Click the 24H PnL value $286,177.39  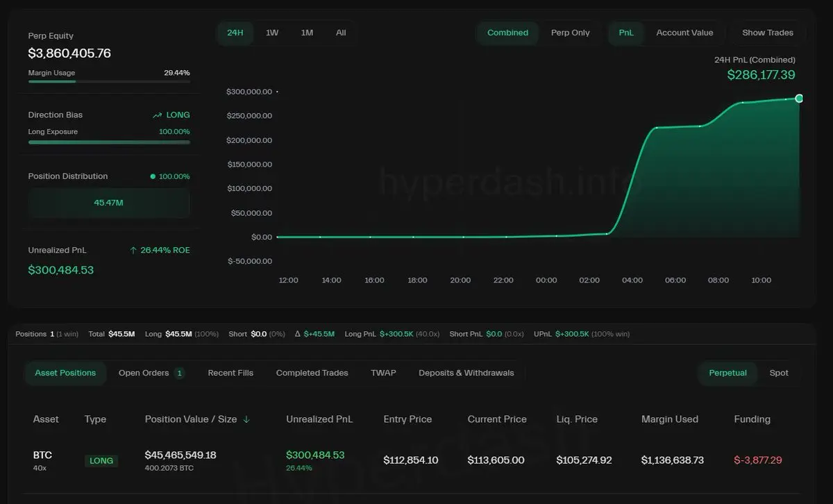tap(761, 75)
